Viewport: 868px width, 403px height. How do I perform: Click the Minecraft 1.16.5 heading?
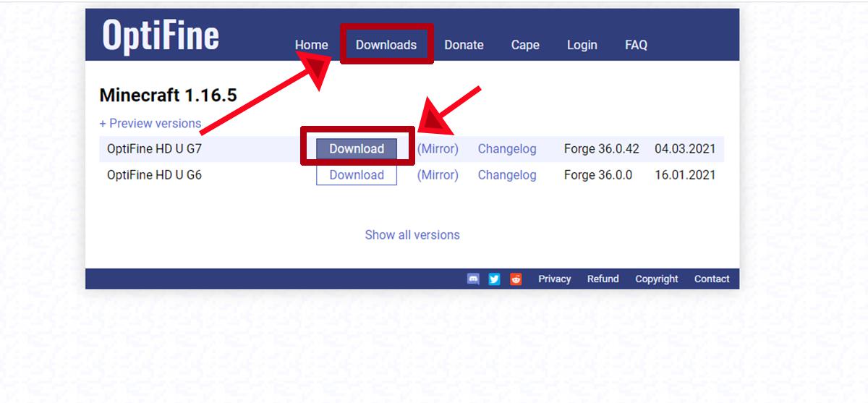point(168,95)
